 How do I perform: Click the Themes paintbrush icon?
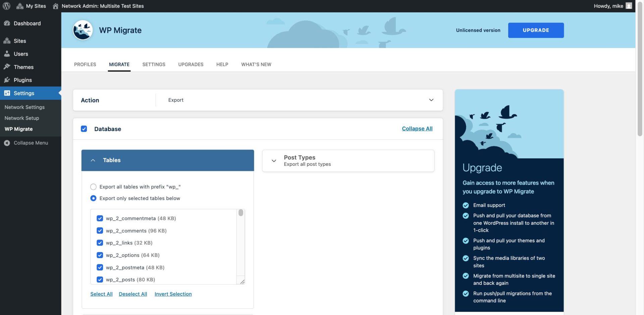tap(7, 67)
